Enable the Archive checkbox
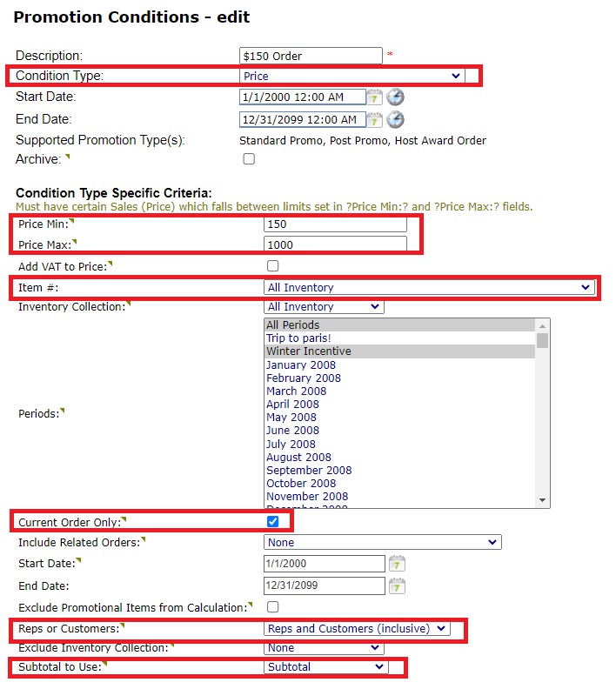616x689 pixels. tap(249, 159)
